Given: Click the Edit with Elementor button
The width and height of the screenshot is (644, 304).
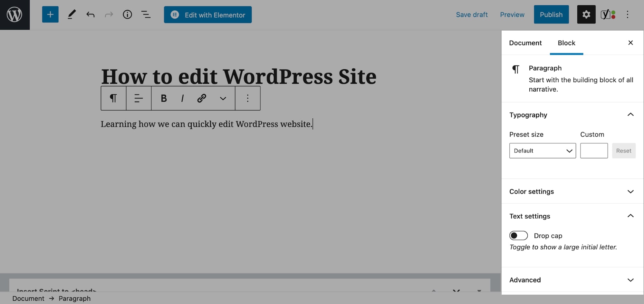Looking at the screenshot, I should 208,15.
